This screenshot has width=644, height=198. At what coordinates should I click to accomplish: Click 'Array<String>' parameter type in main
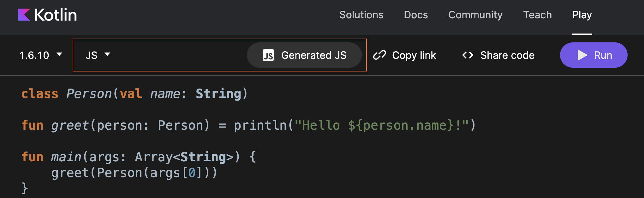pyautogui.click(x=184, y=157)
